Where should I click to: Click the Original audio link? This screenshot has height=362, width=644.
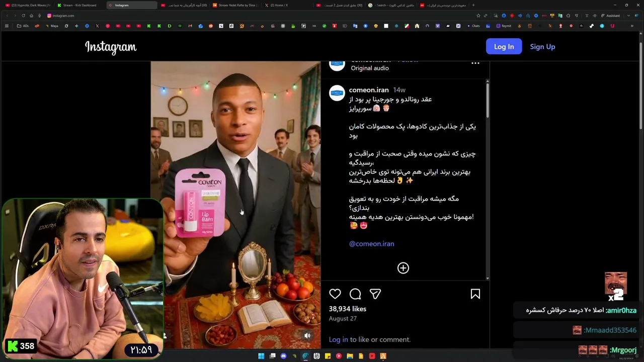coord(370,68)
